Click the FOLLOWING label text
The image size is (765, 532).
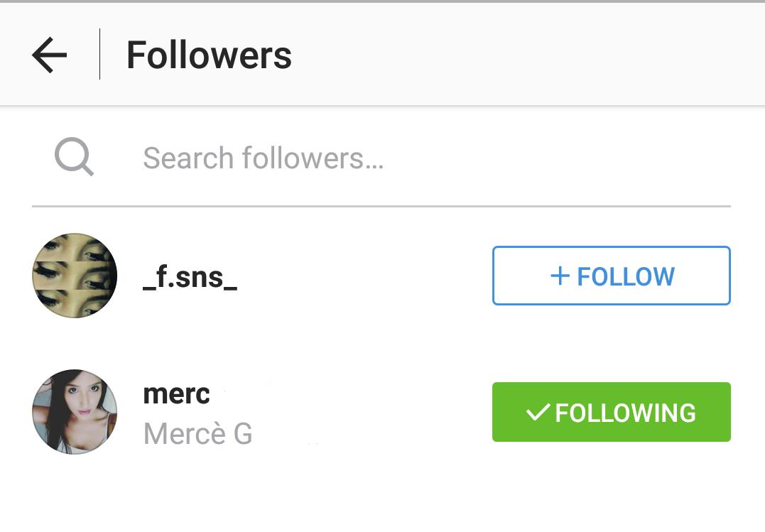[625, 413]
